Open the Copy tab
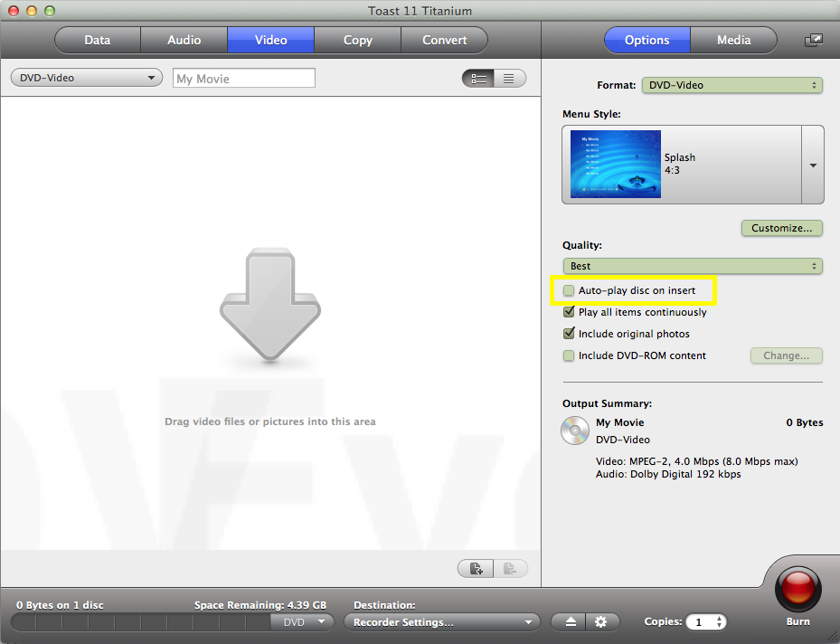840x644 pixels. click(357, 40)
